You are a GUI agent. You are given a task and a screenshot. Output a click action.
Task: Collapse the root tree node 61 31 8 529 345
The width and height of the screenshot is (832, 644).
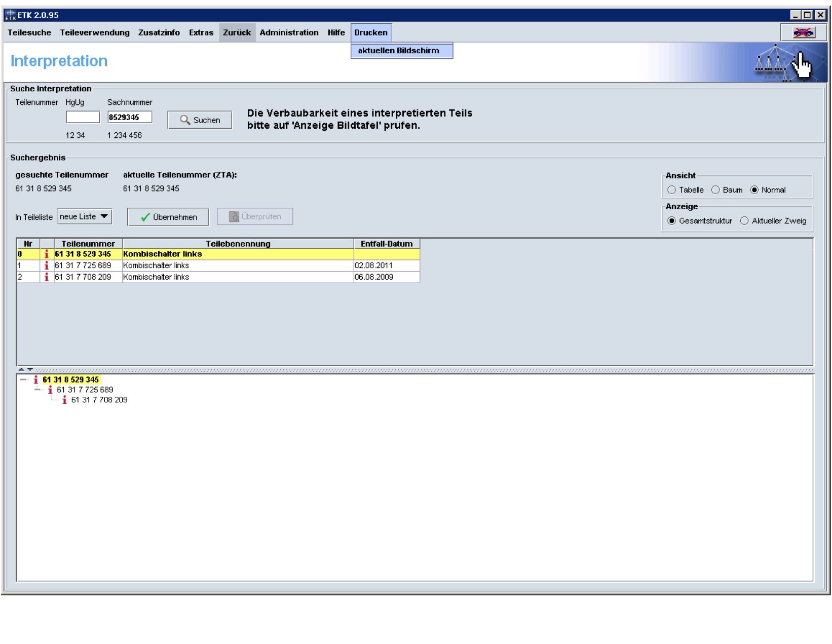tap(23, 380)
